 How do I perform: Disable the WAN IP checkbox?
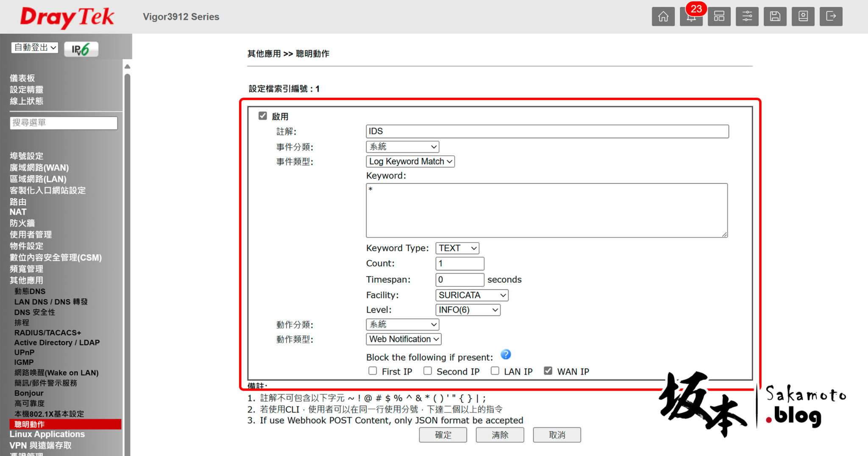548,371
